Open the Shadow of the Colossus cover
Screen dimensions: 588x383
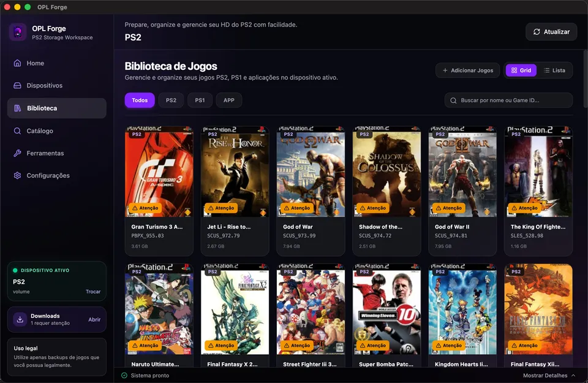tap(386, 172)
